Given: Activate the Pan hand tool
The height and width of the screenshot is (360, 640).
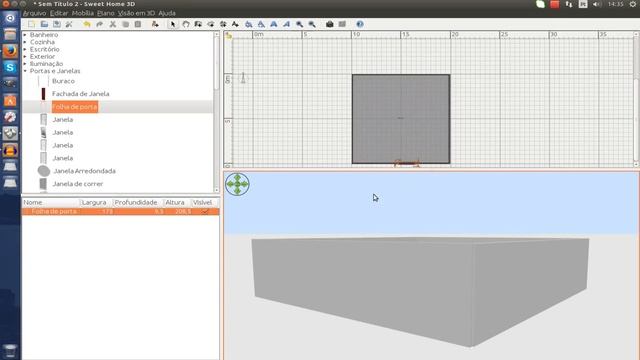Looking at the screenshot, I should coord(186,24).
